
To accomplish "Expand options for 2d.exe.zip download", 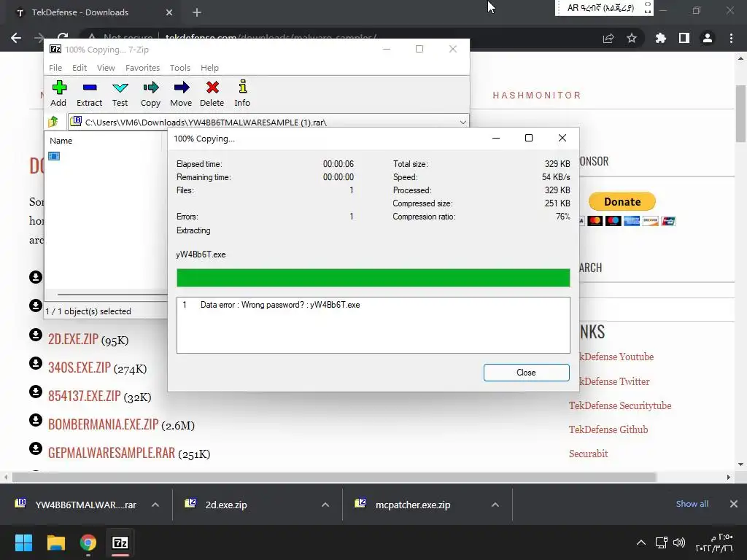I will 325,505.
